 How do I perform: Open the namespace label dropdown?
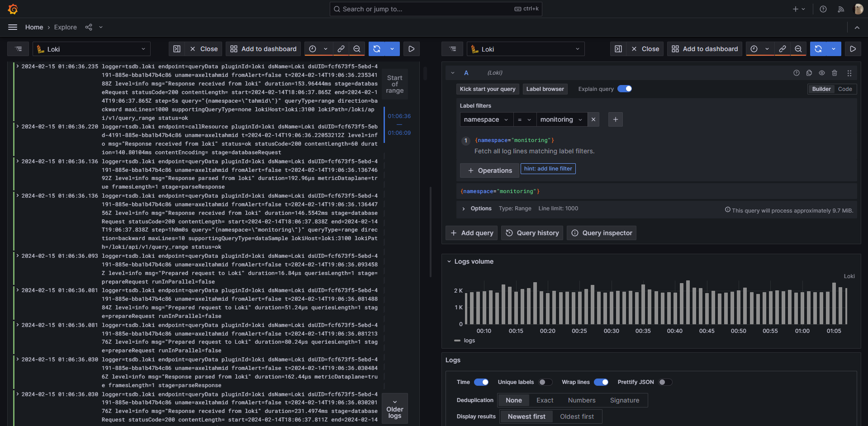[486, 119]
